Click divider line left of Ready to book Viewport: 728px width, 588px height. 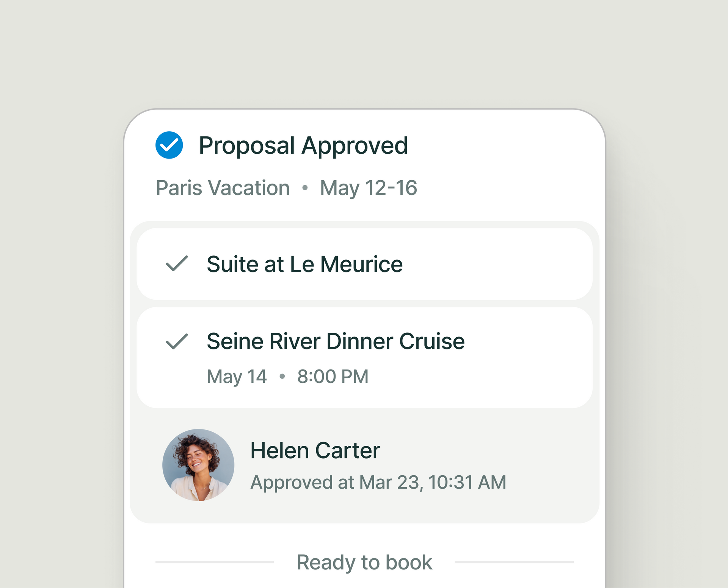point(215,562)
